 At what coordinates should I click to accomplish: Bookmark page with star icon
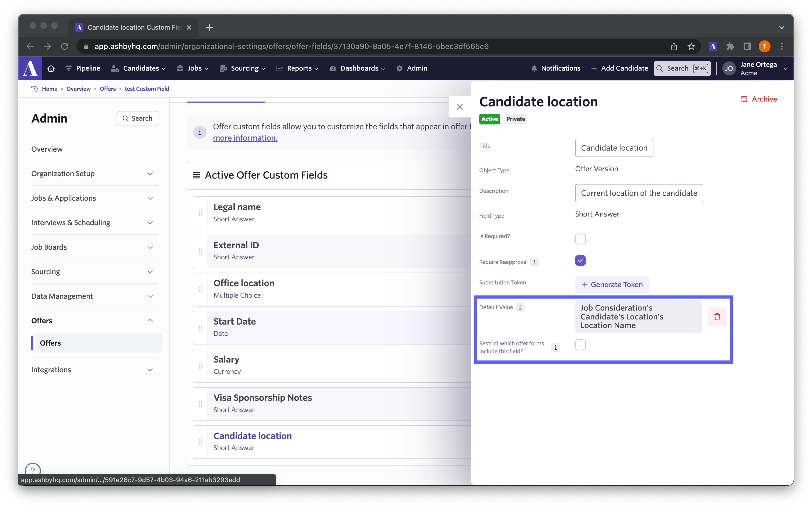pyautogui.click(x=691, y=46)
